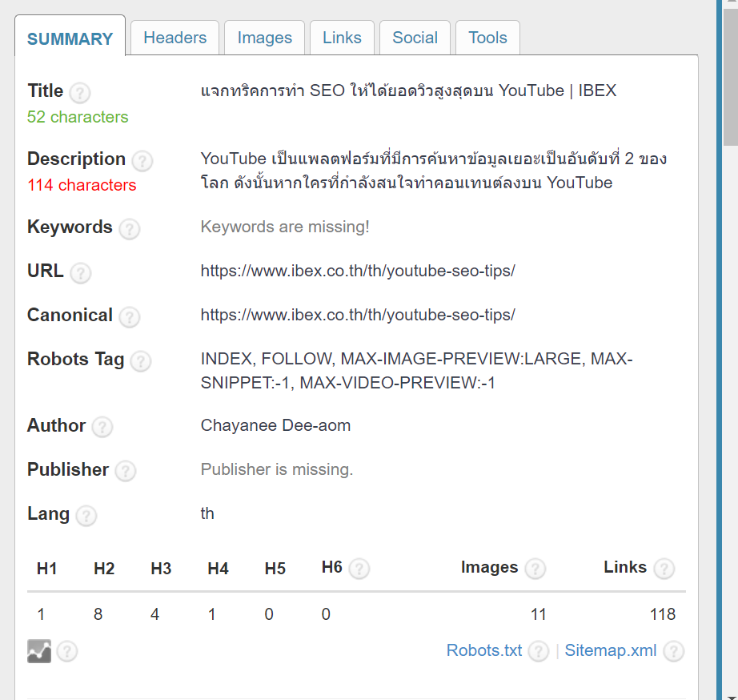Click the Lang value 'th'
Image resolution: width=738 pixels, height=700 pixels.
[x=207, y=513]
